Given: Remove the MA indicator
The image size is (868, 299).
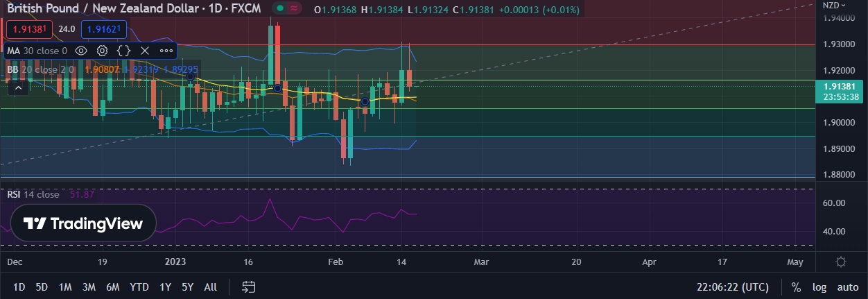Looking at the screenshot, I should [145, 51].
